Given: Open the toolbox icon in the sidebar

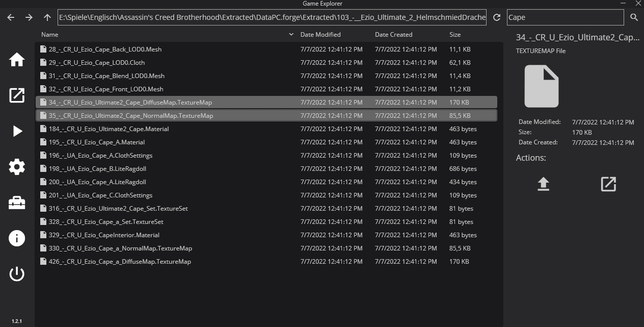Looking at the screenshot, I should pyautogui.click(x=17, y=203).
